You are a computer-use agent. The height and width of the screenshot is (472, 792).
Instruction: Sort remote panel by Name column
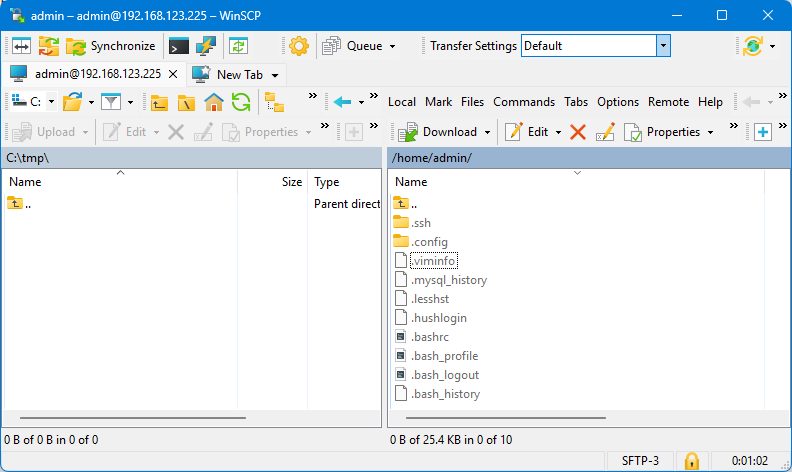(x=577, y=182)
